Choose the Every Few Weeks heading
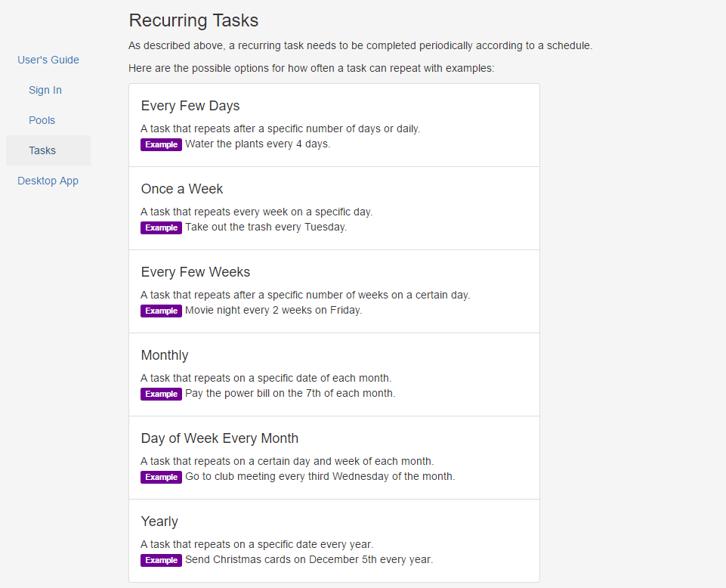Screen dimensions: 726x588 (196, 272)
